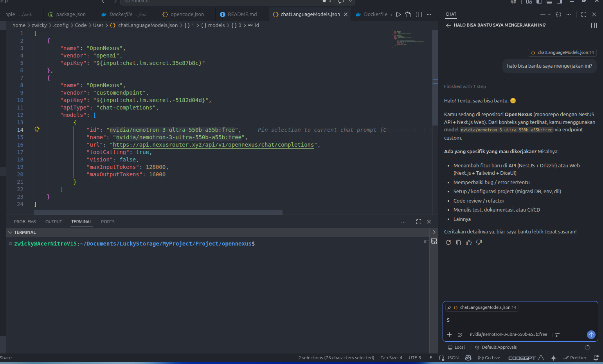Send the chat message
The height and width of the screenshot is (364, 603).
[x=591, y=335]
